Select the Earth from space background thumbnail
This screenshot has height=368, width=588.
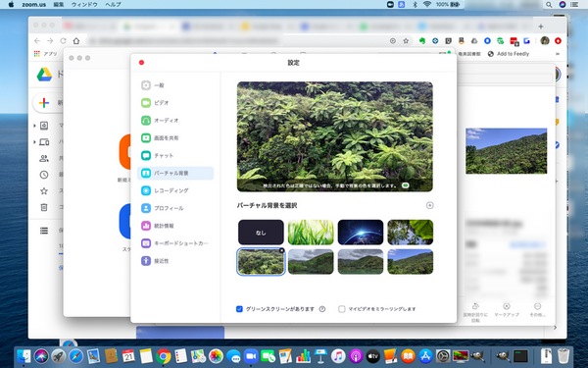[361, 232]
